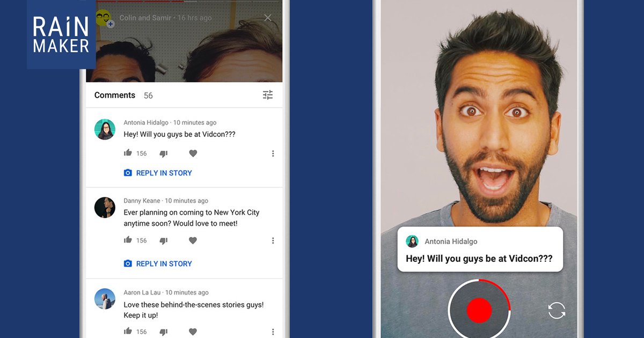
Task: Open Antonia Hidalgo's profile picture in comments
Action: (x=105, y=129)
